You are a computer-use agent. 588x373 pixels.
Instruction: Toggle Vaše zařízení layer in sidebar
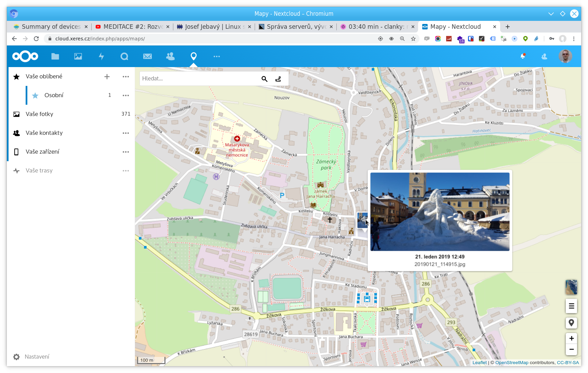point(42,152)
